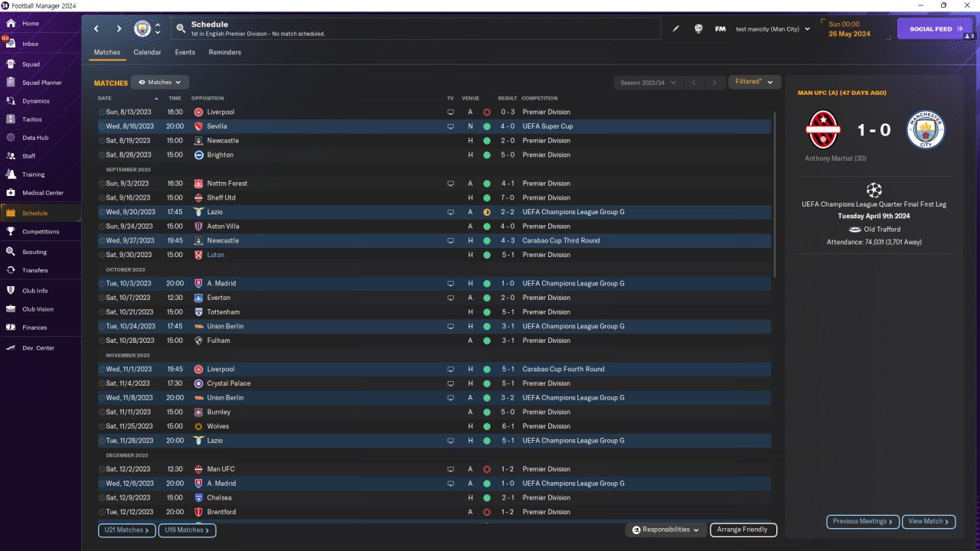The height and width of the screenshot is (551, 980).
Task: Click the continue date Sun 26 May 2024
Action: pos(850,29)
